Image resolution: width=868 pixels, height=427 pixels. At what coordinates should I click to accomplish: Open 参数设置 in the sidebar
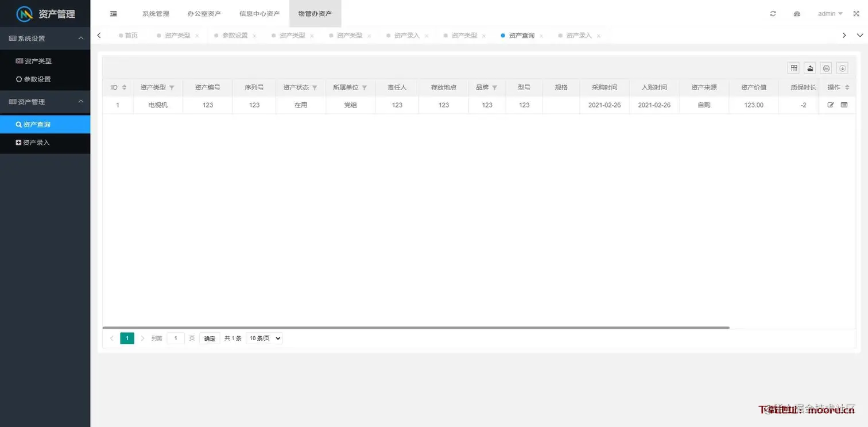45,79
